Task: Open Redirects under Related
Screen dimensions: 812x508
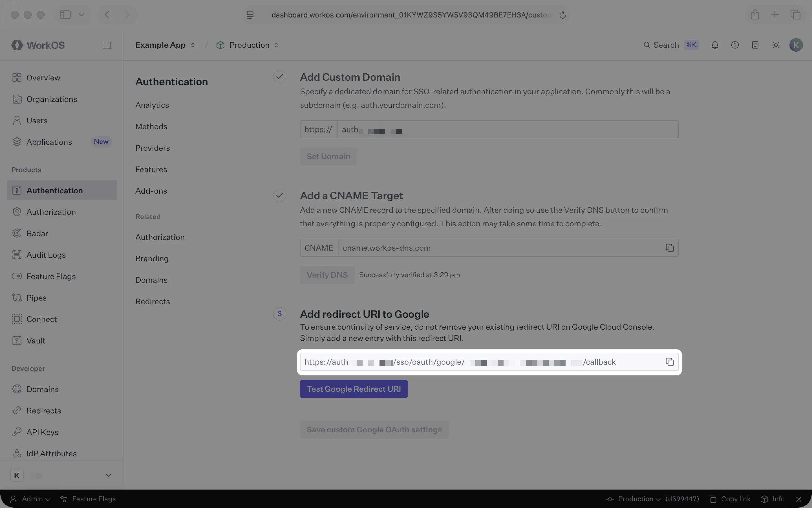Action: click(x=152, y=301)
